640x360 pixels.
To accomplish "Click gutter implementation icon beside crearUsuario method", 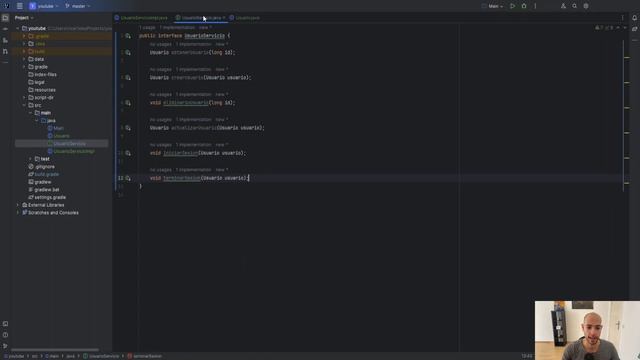I will click(128, 78).
